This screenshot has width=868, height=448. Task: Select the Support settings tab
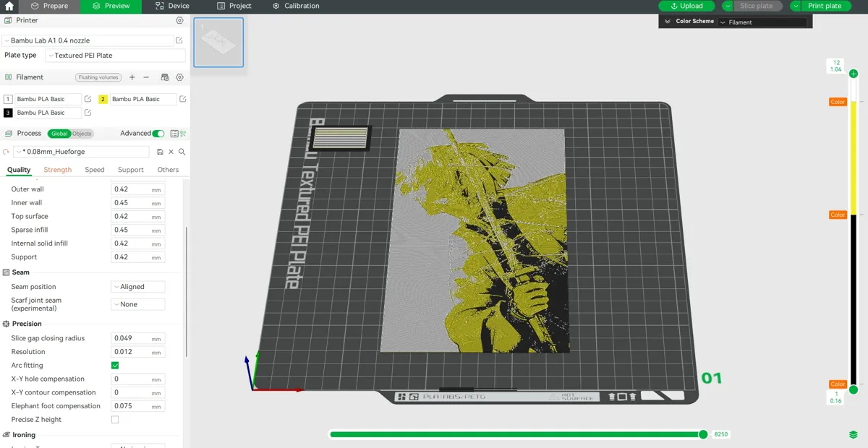[131, 170]
